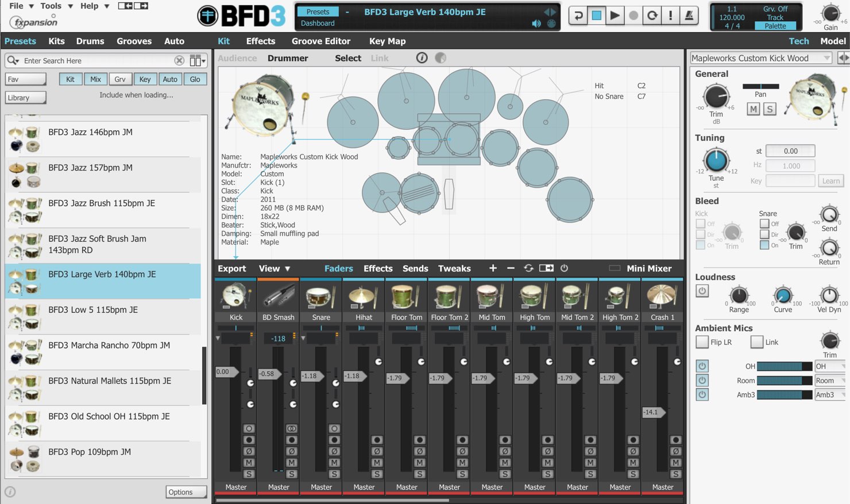
Task: Toggle the Flip LR checkbox
Action: [702, 342]
